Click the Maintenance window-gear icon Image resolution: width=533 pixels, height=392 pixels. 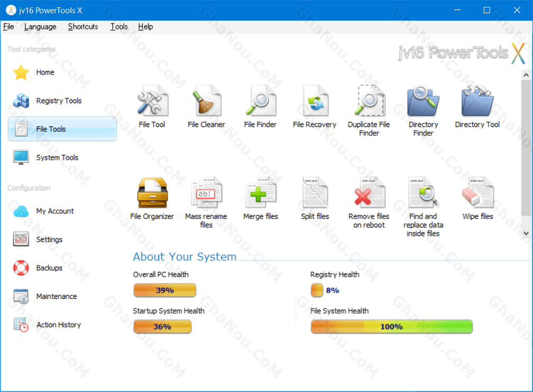click(x=21, y=296)
